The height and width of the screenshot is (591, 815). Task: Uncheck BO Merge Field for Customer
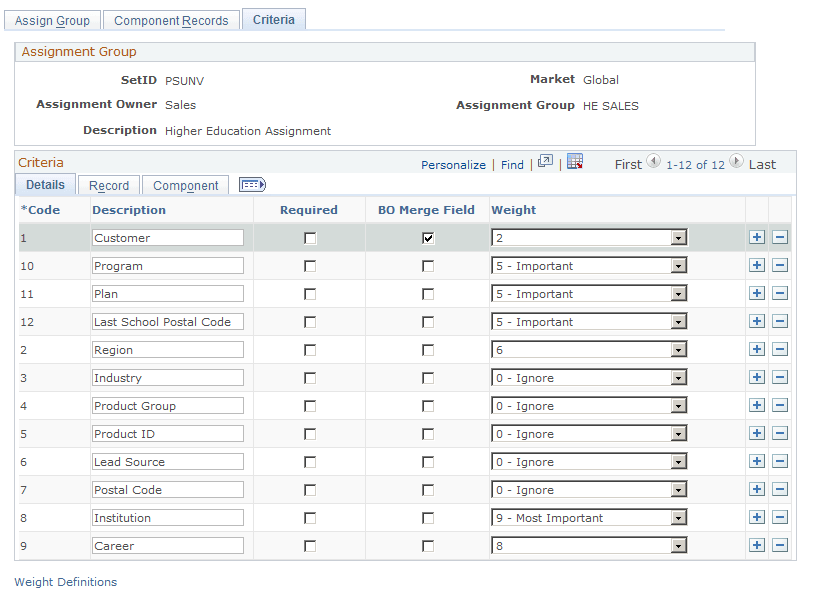[427, 237]
